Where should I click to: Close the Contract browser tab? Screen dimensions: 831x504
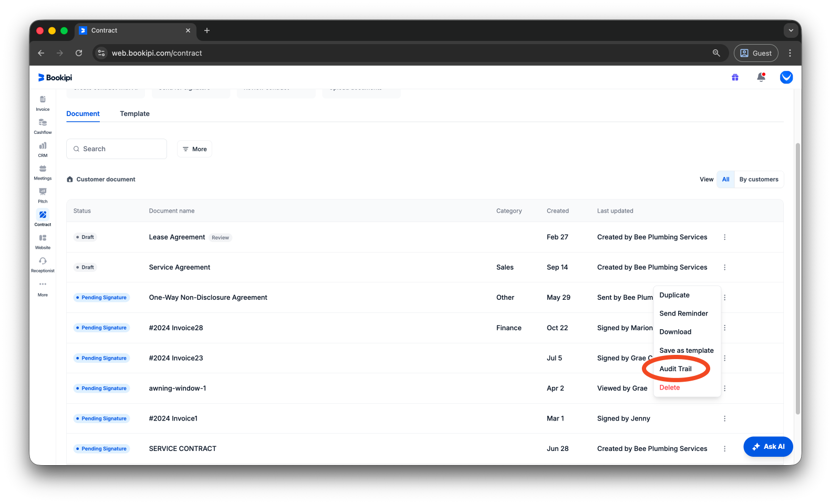point(188,30)
